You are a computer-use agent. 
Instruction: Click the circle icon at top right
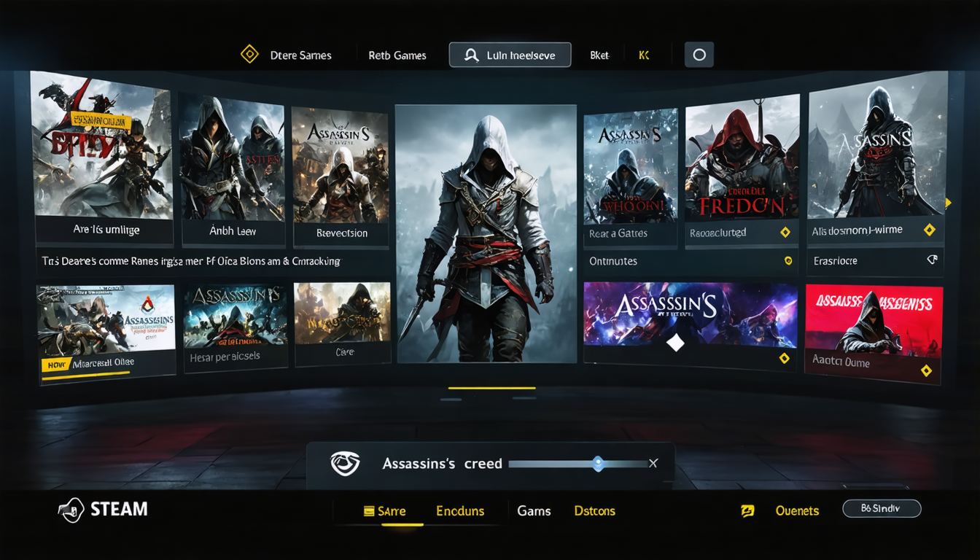pos(699,54)
